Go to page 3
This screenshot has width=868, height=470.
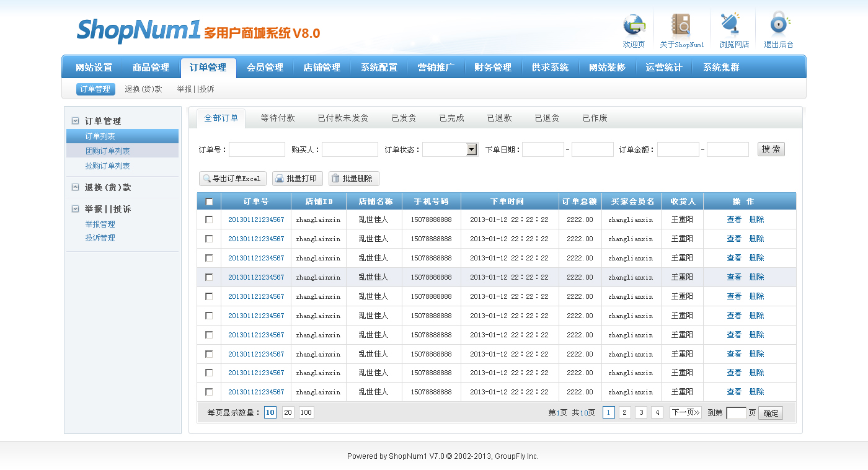[x=641, y=412]
